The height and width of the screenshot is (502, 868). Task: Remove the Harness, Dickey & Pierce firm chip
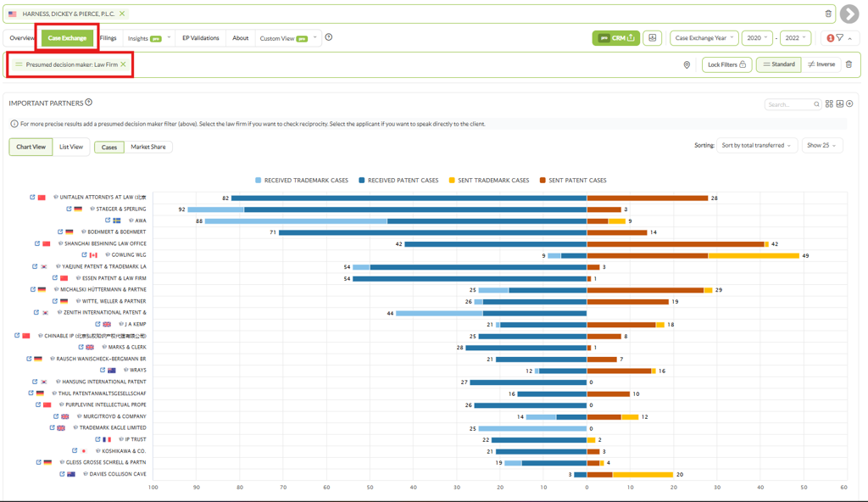(122, 14)
